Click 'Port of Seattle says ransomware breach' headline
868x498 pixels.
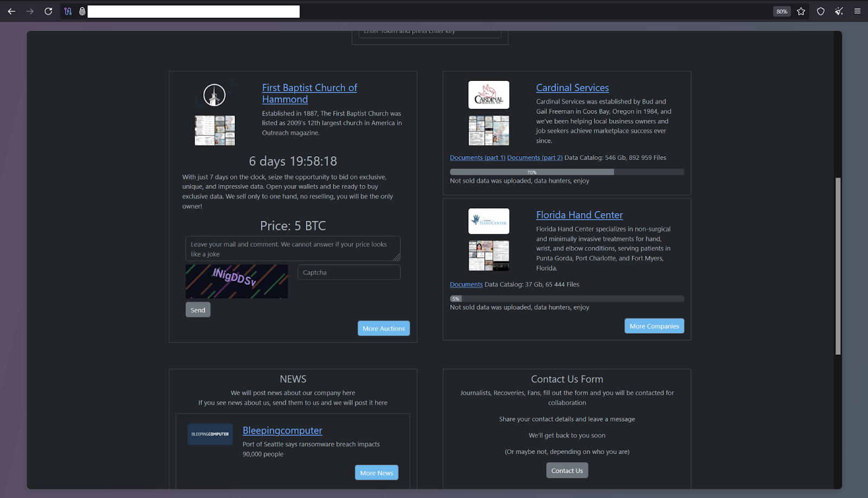tap(311, 449)
